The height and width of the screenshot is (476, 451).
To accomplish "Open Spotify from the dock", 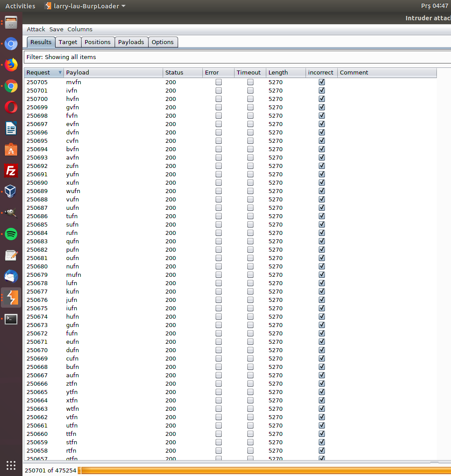I will (x=11, y=234).
